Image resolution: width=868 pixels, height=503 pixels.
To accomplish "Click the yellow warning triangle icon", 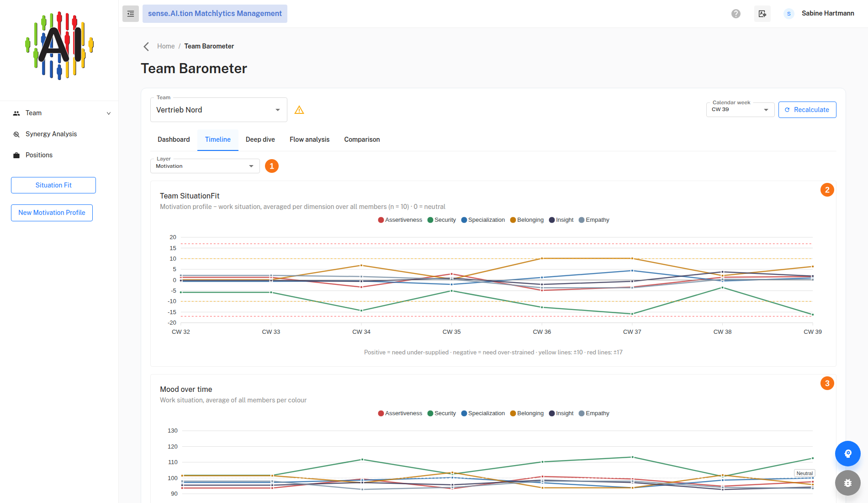I will point(299,110).
